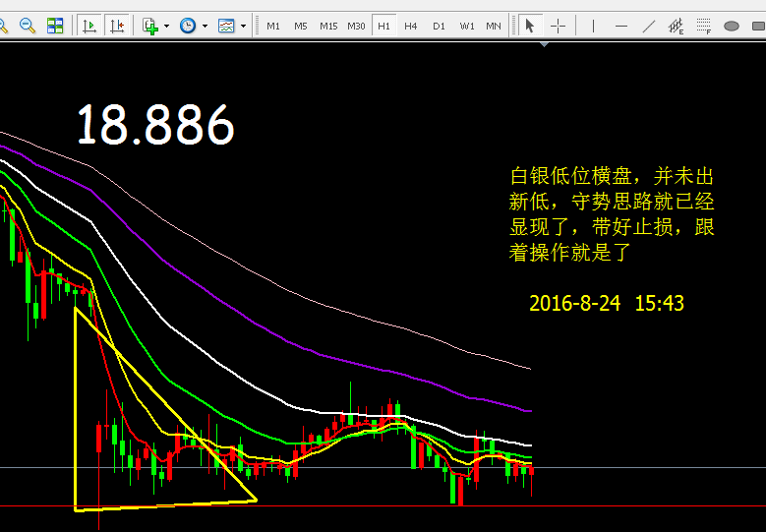This screenshot has height=532, width=766.
Task: Select the Trendline drawing tool
Action: 648,26
